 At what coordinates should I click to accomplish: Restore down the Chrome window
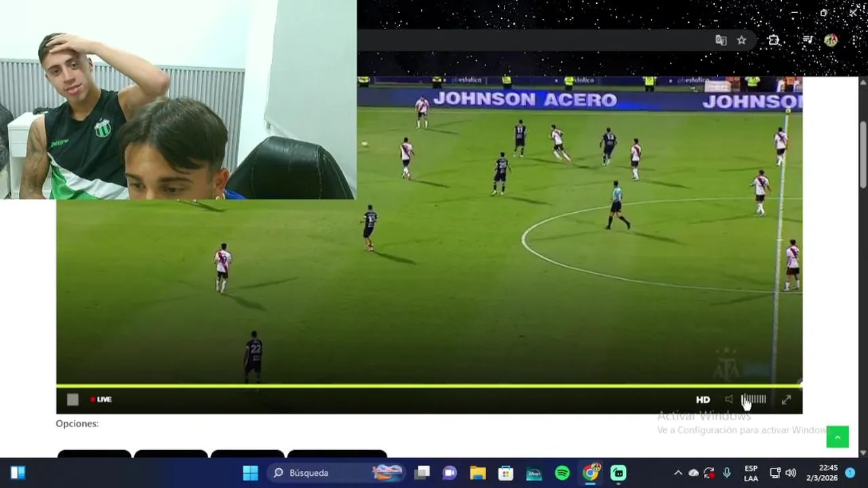[824, 12]
